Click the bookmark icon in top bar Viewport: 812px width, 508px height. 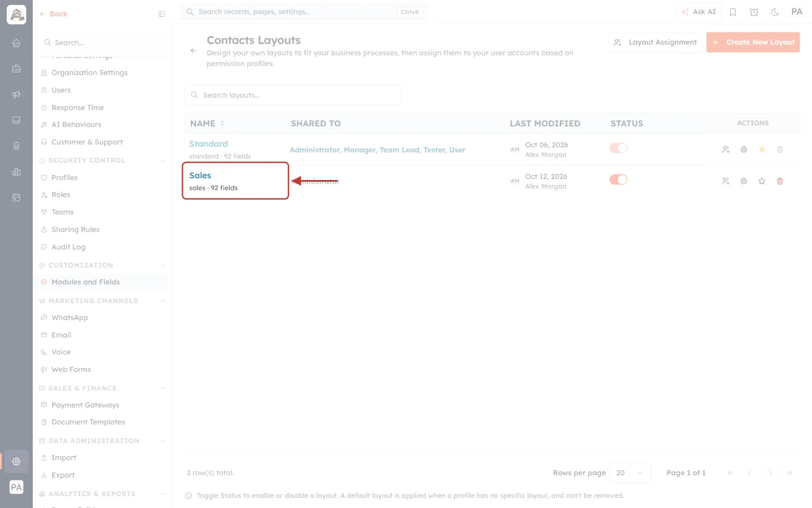tap(733, 12)
